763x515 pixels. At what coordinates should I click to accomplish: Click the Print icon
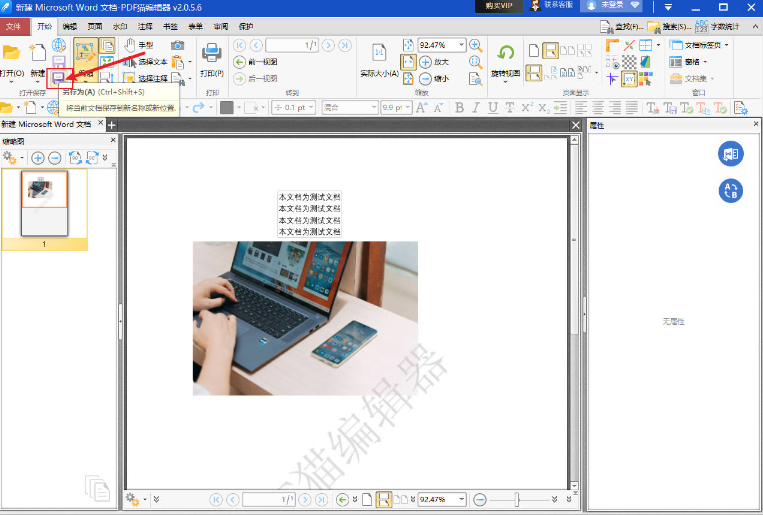click(212, 53)
